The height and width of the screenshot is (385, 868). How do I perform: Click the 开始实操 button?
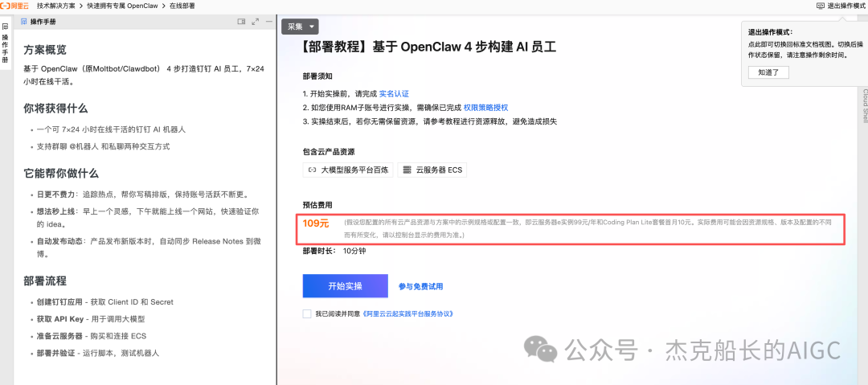pyautogui.click(x=346, y=286)
